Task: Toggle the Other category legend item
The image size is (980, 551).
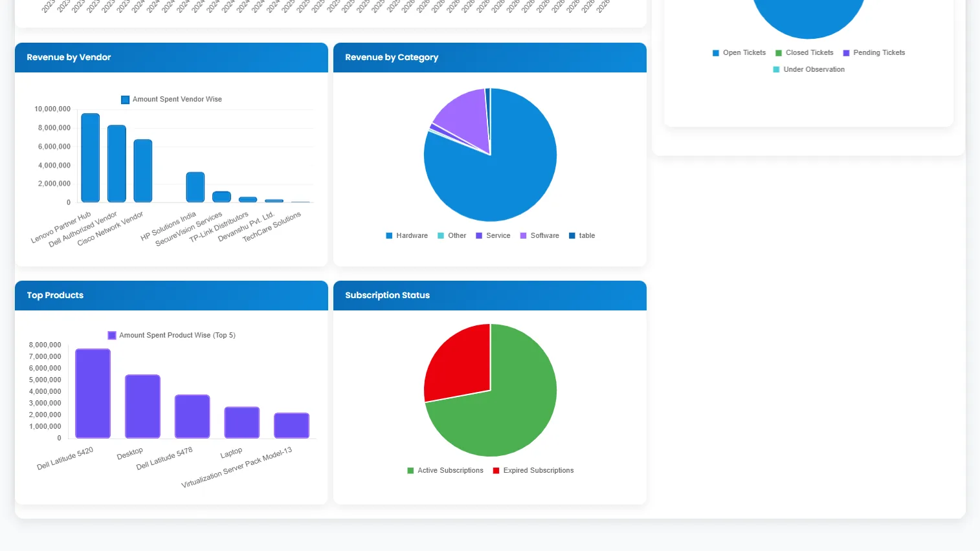Action: [x=452, y=236]
